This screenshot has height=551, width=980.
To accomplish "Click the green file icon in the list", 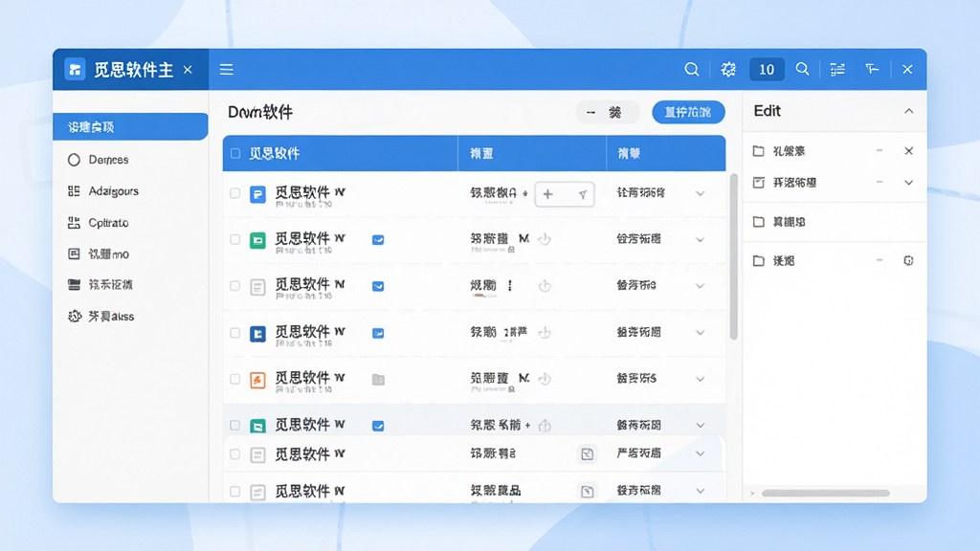I will [257, 240].
